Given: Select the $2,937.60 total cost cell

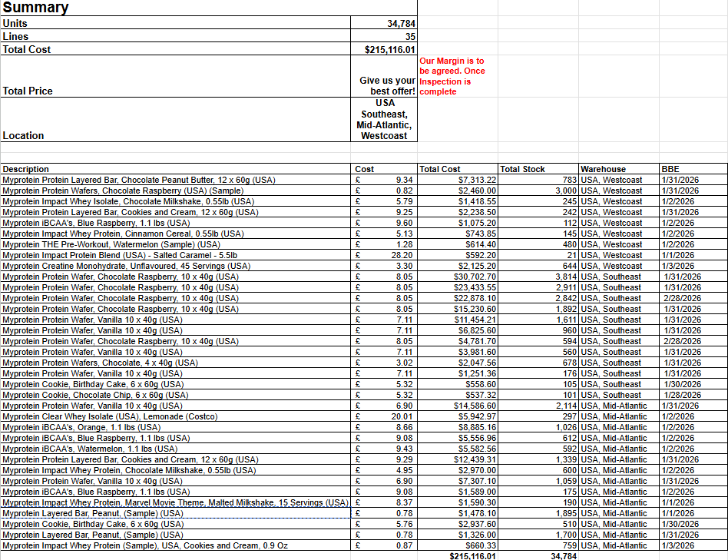Looking at the screenshot, I should (x=458, y=524).
